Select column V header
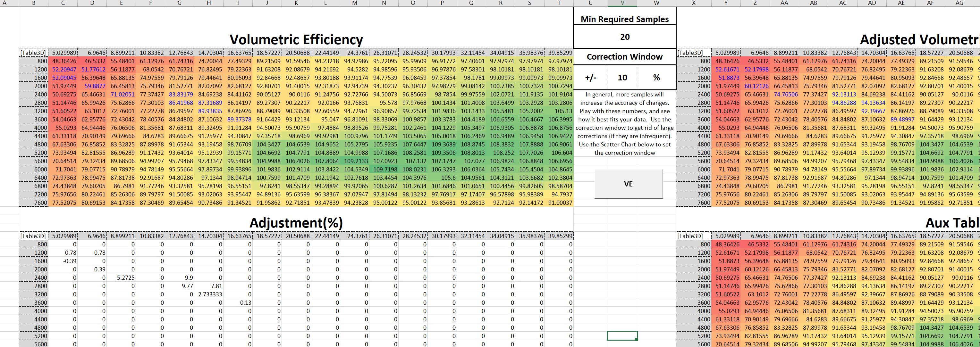 tap(622, 3)
